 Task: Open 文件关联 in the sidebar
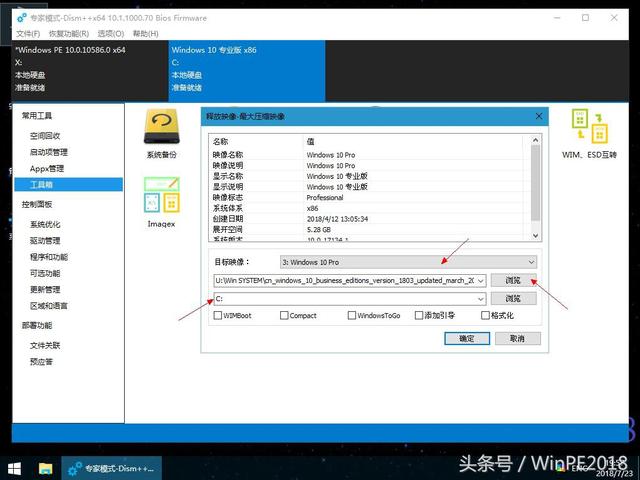45,346
